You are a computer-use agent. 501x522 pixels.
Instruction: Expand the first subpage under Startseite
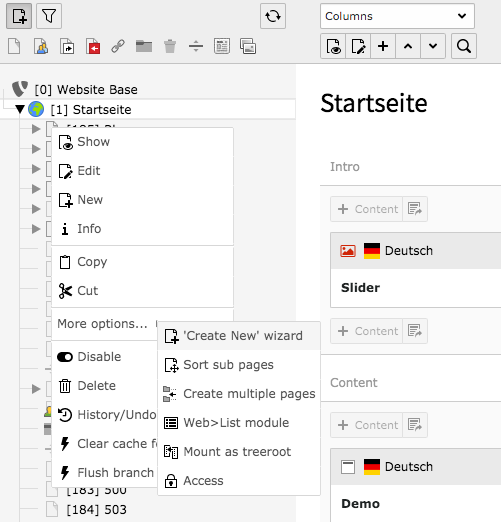(x=36, y=129)
